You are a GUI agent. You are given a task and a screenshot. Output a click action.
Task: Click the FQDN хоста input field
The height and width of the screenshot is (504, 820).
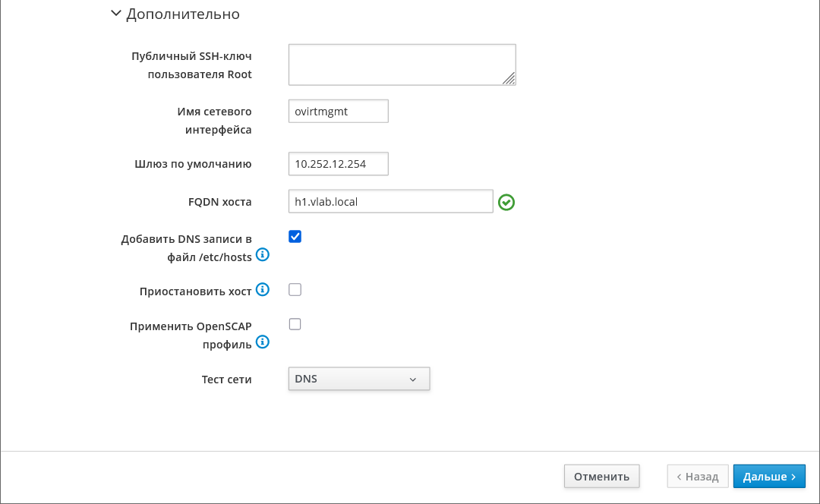point(391,202)
